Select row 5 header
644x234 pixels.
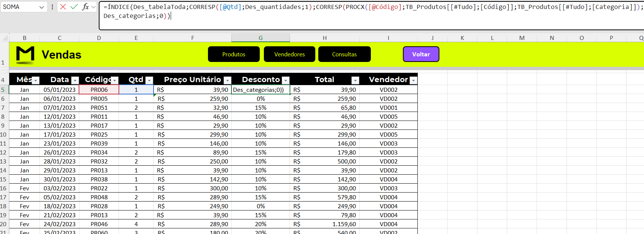tap(4, 90)
